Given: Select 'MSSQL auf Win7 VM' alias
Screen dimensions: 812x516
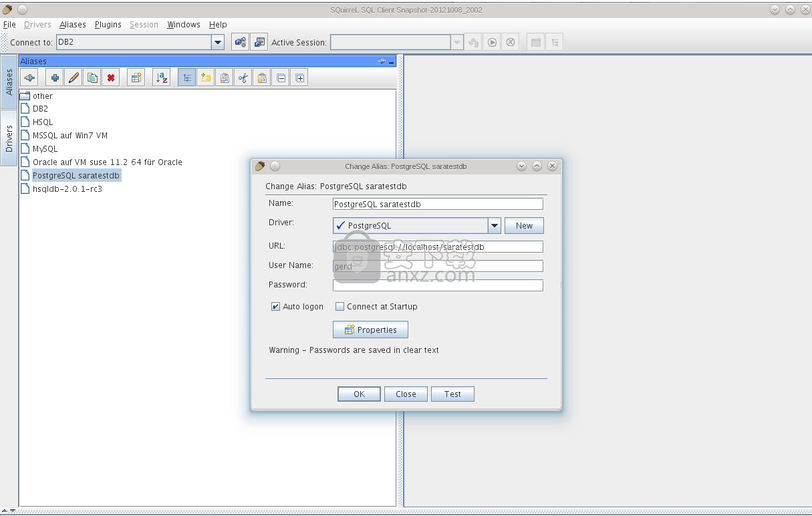Looking at the screenshot, I should tap(64, 135).
